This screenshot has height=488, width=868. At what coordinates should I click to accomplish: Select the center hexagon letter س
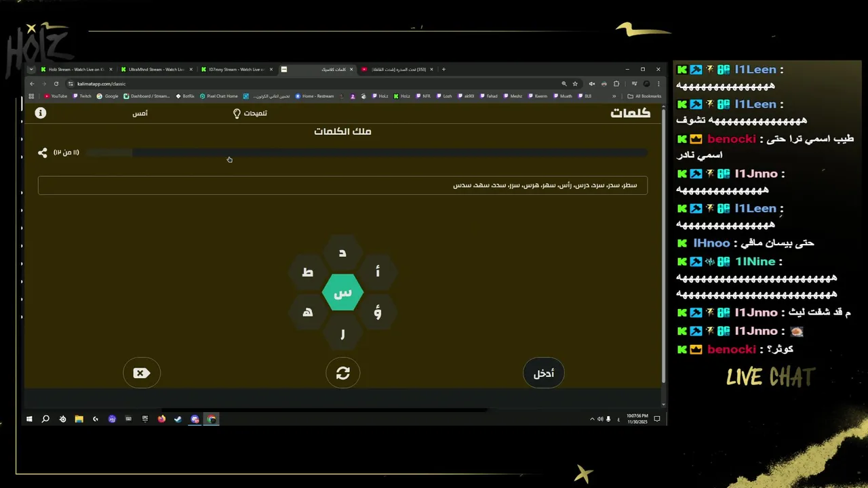click(342, 292)
